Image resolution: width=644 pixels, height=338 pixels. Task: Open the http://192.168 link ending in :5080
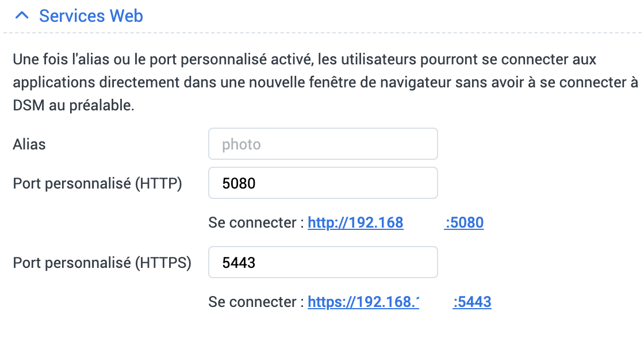(x=355, y=222)
